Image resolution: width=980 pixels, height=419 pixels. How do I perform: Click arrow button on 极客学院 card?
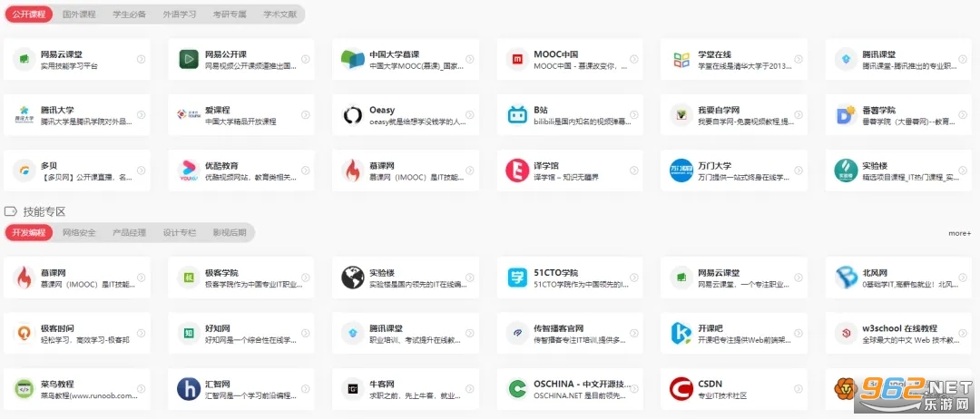click(x=305, y=278)
